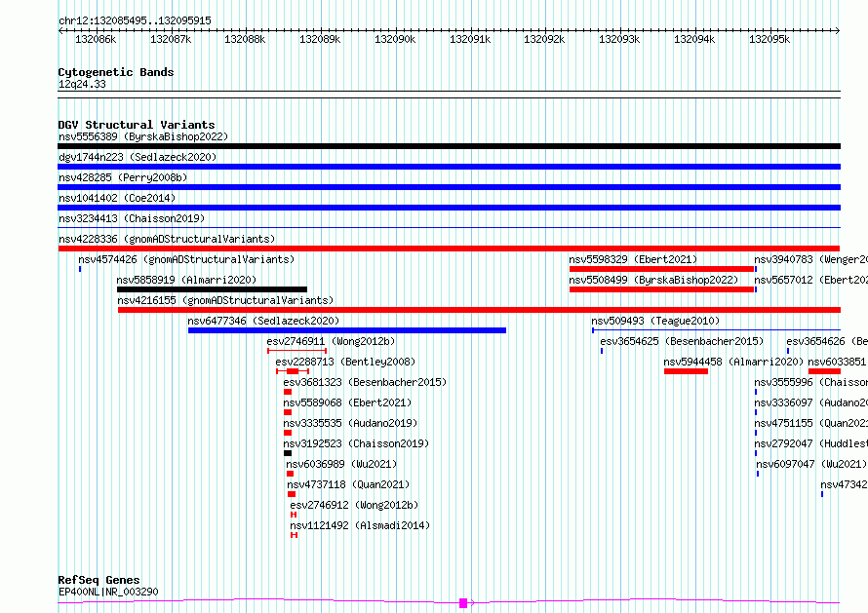Click the nsv4574426 variant label
Screen dimensions: 868x613
coord(186,259)
